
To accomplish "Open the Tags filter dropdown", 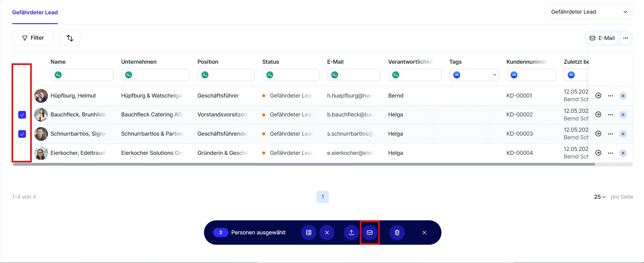I will pyautogui.click(x=474, y=75).
